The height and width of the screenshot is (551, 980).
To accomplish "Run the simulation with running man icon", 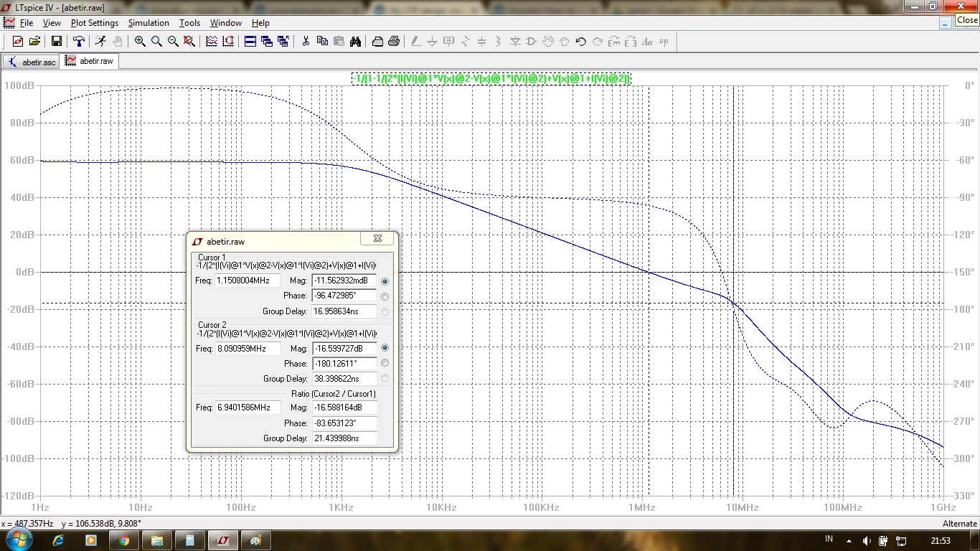I will pyautogui.click(x=100, y=42).
